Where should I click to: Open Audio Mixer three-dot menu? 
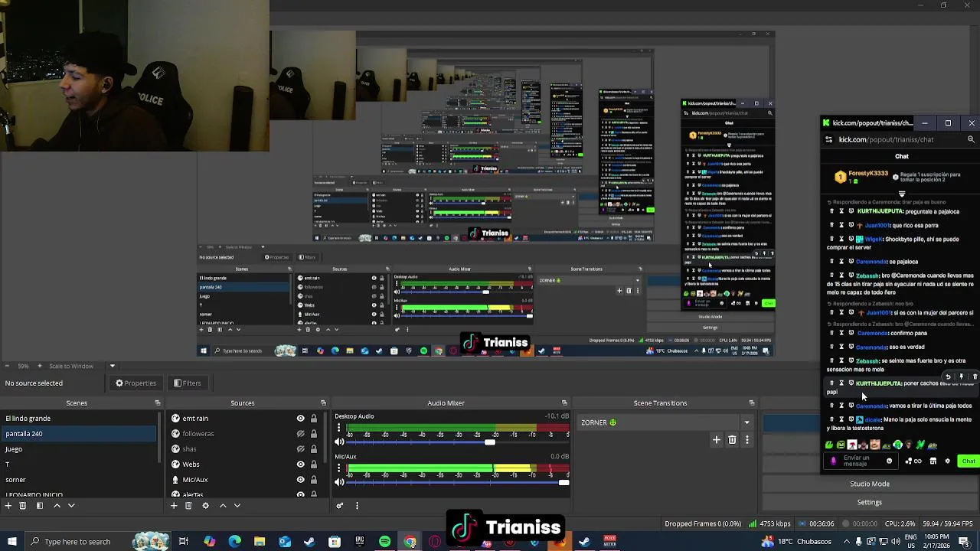(x=357, y=506)
